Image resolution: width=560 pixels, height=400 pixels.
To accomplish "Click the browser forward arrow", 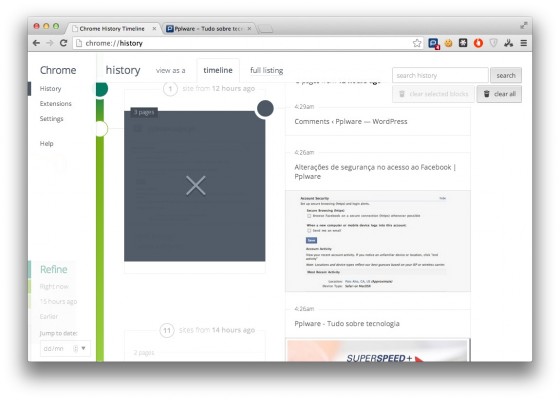I will (x=50, y=43).
